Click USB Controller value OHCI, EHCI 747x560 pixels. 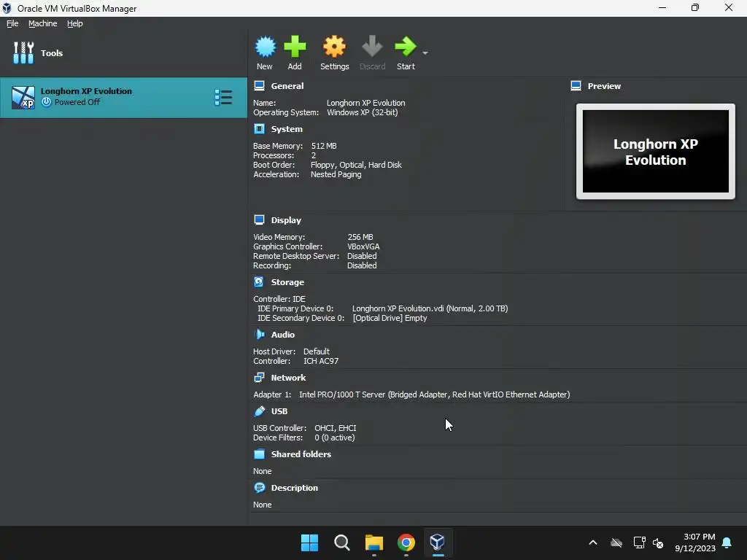coord(336,428)
